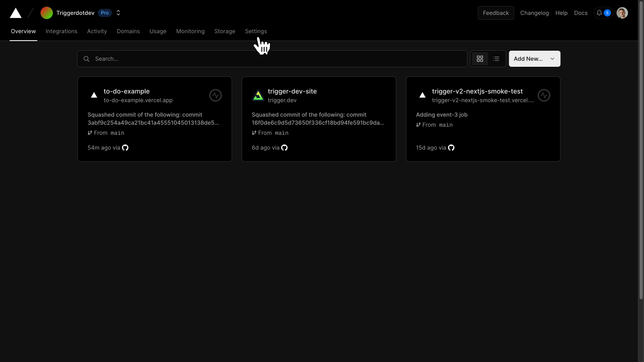Click the branch icon in trigger-dev-site card
This screenshot has width=644, height=362.
pos(254,133)
